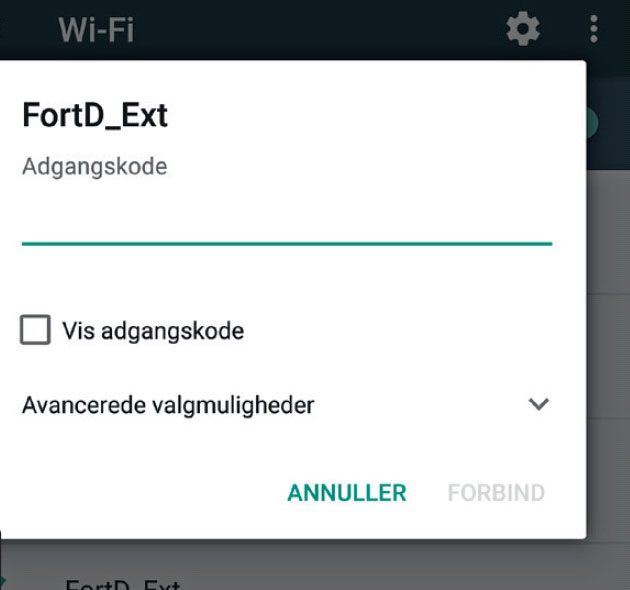Click the teal underline of password field

[x=287, y=243]
